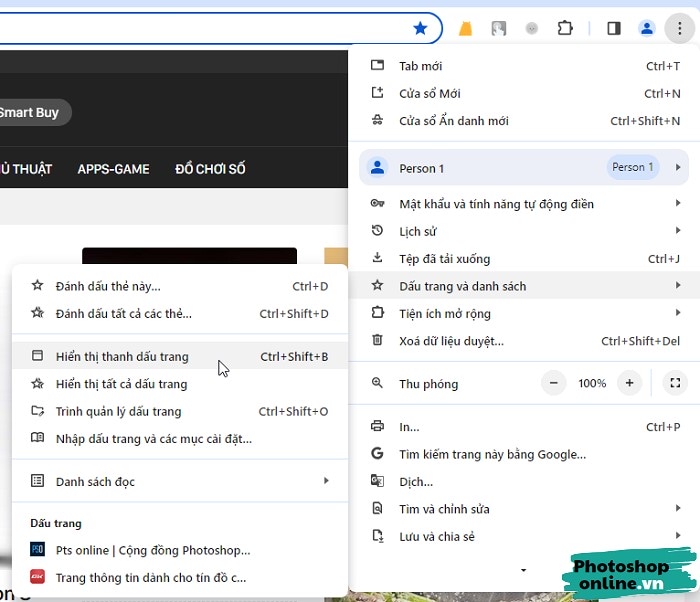700x602 pixels.
Task: Click the download arrow icon beside Tệp đã tải xuống
Action: click(x=377, y=257)
